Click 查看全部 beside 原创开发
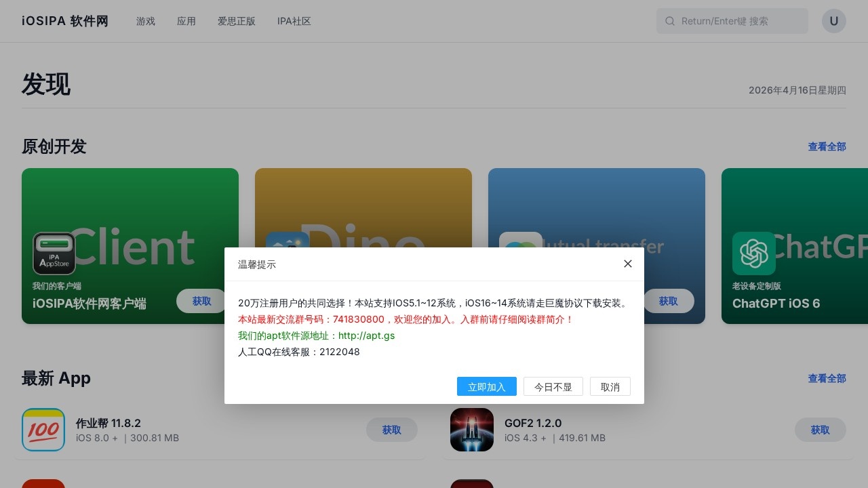The image size is (868, 488). pyautogui.click(x=827, y=146)
